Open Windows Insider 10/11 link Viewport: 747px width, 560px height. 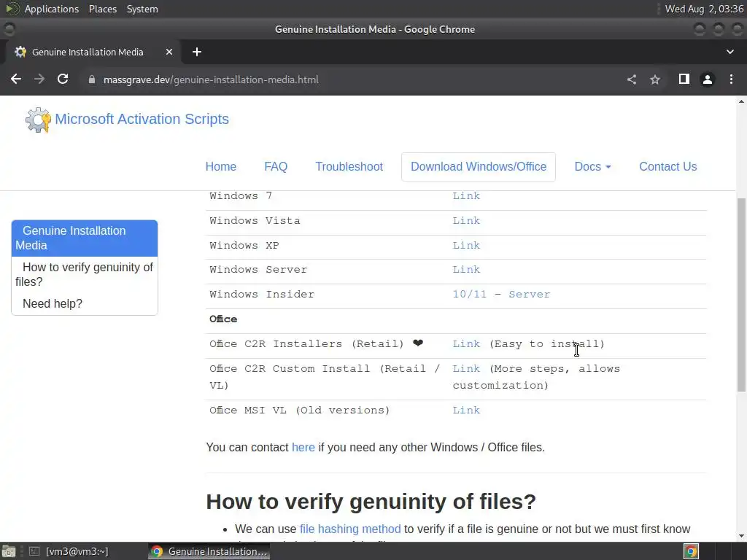470,295
